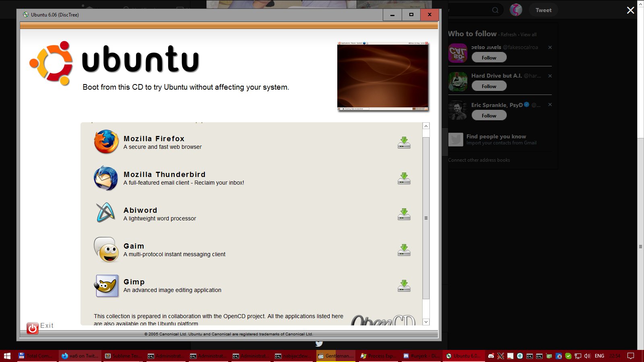The width and height of the screenshot is (644, 362).
Task: Follow Hard Drive but A.I. account
Action: click(x=489, y=86)
